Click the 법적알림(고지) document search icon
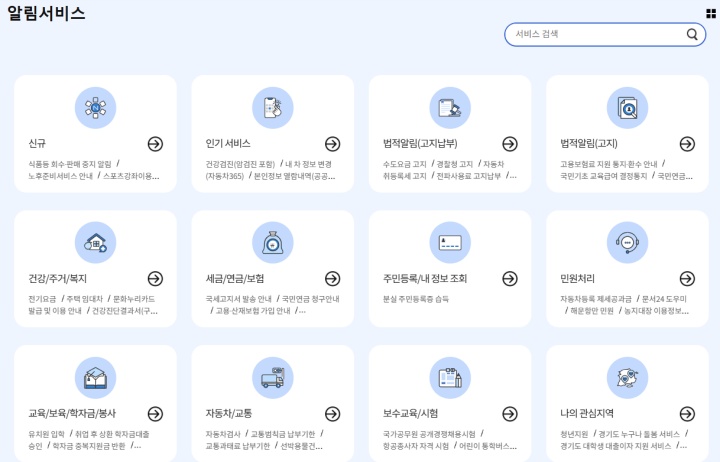 [x=627, y=108]
